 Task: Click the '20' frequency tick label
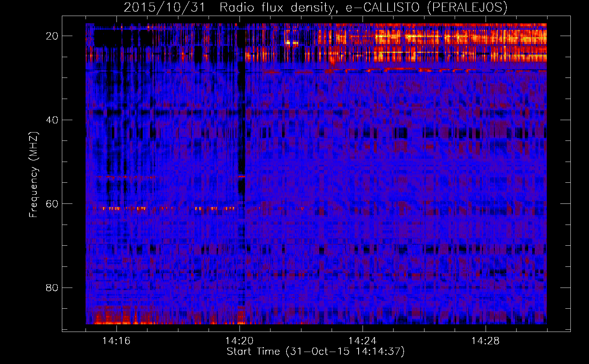tap(52, 36)
